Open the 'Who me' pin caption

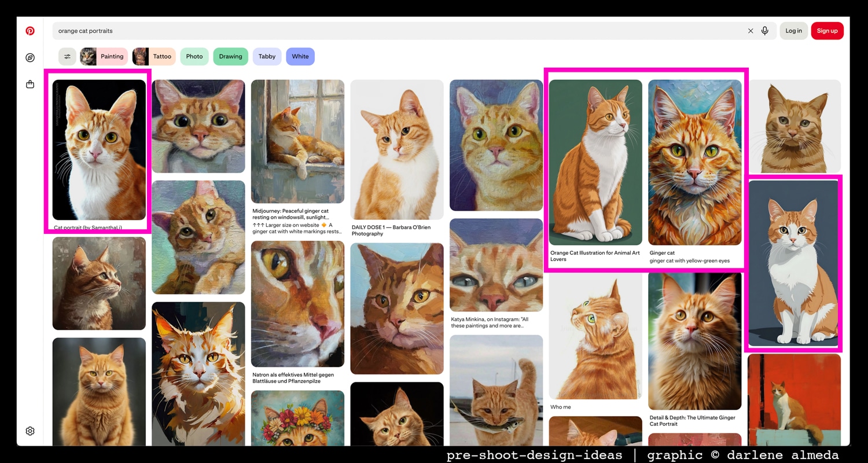tap(560, 407)
